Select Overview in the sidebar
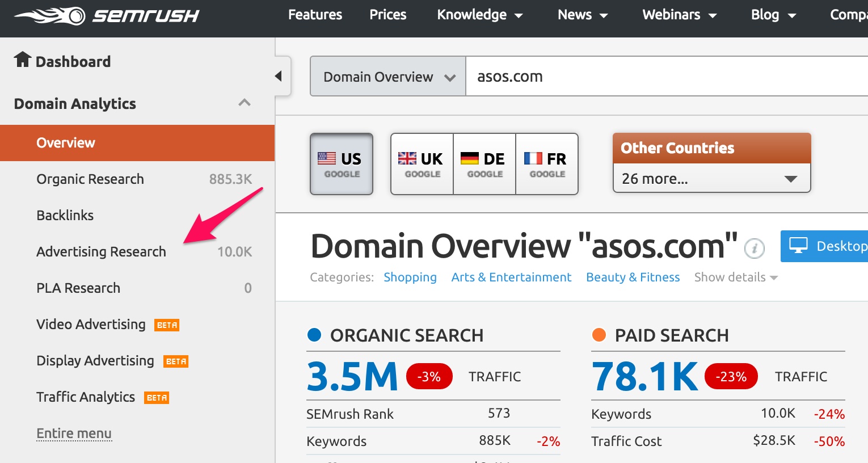Viewport: 868px width, 463px height. [x=137, y=143]
